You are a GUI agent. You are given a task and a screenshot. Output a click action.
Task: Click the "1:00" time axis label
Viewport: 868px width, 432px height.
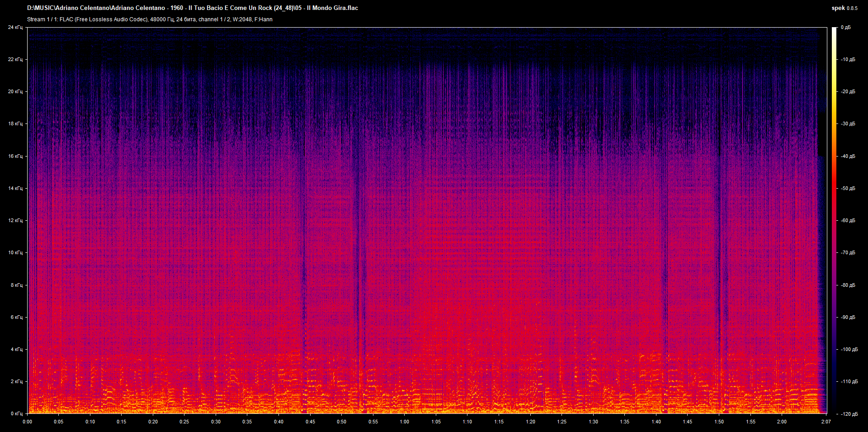pyautogui.click(x=405, y=422)
